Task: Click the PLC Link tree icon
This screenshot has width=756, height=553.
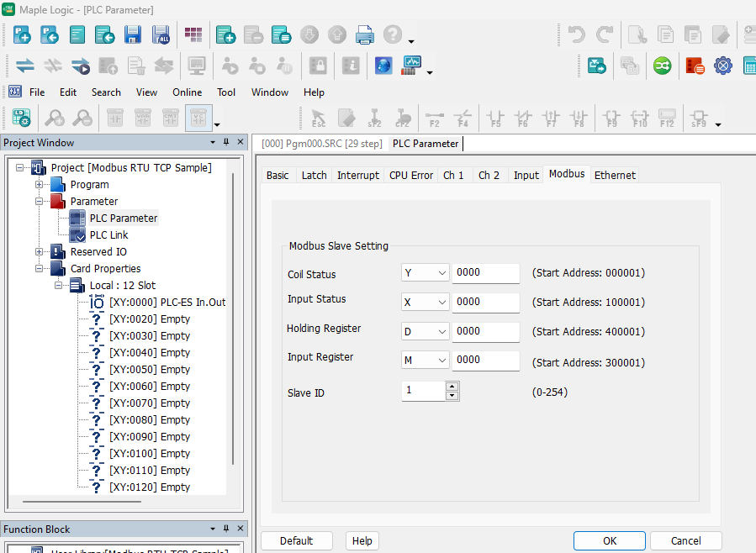Action: pyautogui.click(x=77, y=235)
